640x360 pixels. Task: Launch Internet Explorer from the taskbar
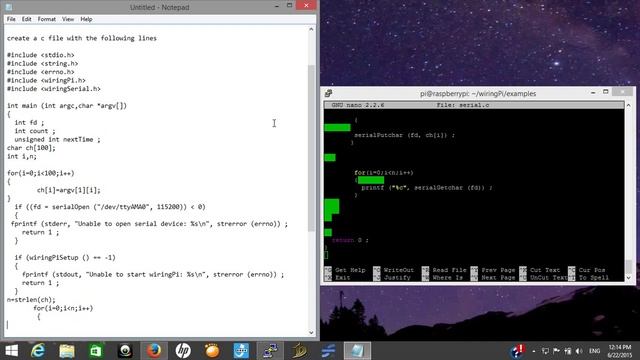(x=38, y=351)
